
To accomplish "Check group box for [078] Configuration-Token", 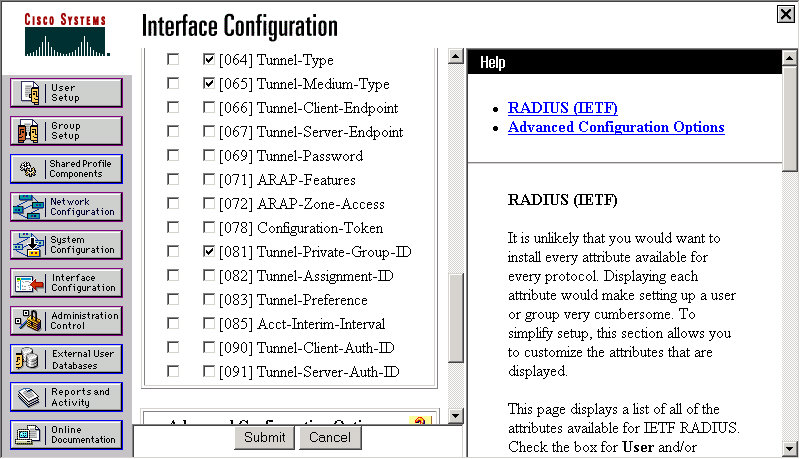I will (209, 227).
